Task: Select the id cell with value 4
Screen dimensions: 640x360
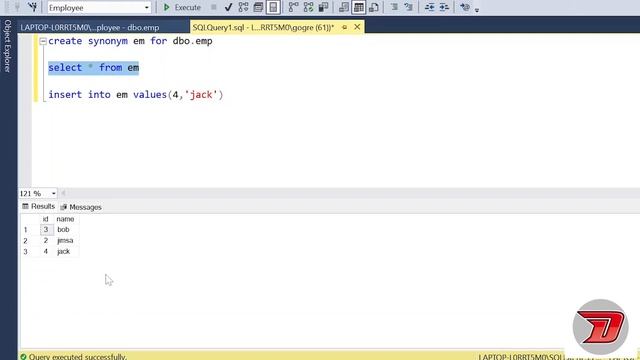Action: point(46,251)
